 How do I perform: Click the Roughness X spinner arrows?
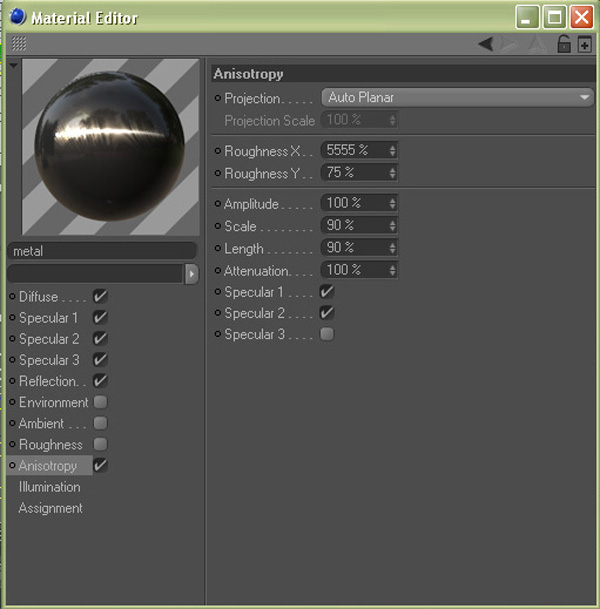tap(392, 150)
